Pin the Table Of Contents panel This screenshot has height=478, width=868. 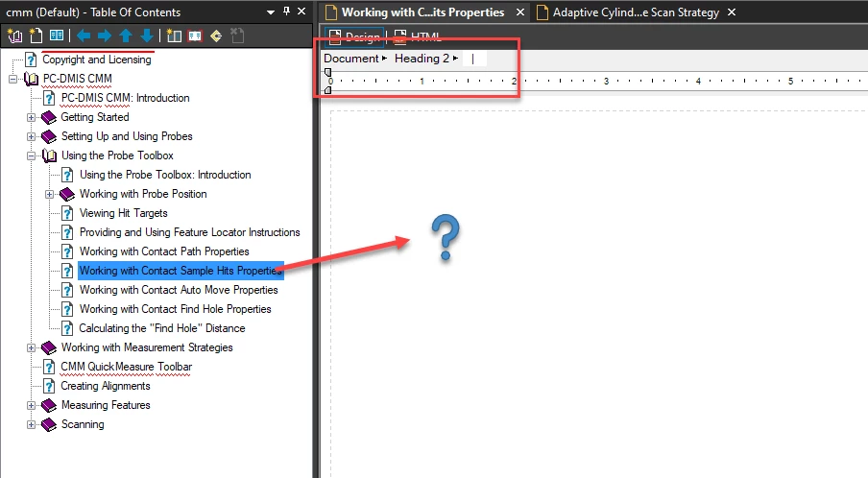(x=286, y=12)
